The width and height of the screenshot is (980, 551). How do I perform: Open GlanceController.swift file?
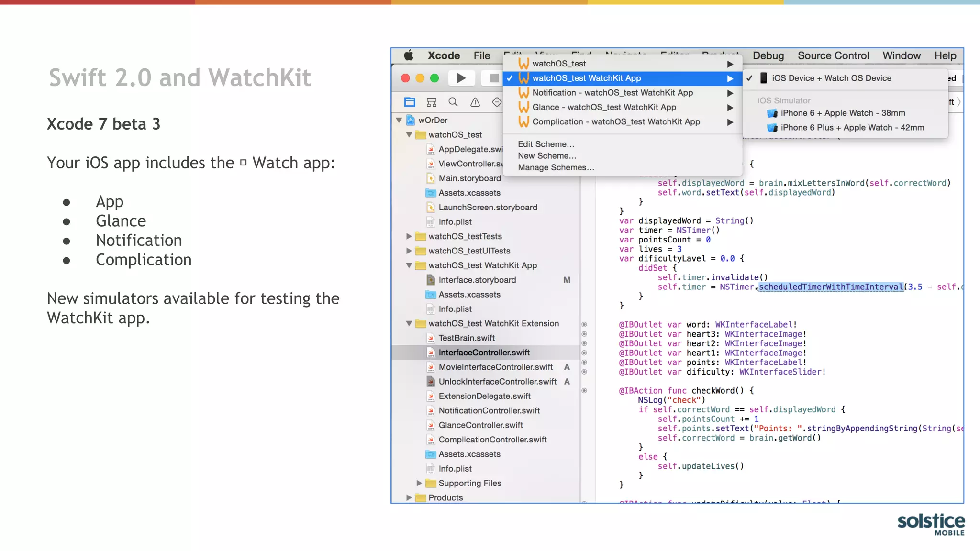pos(481,425)
